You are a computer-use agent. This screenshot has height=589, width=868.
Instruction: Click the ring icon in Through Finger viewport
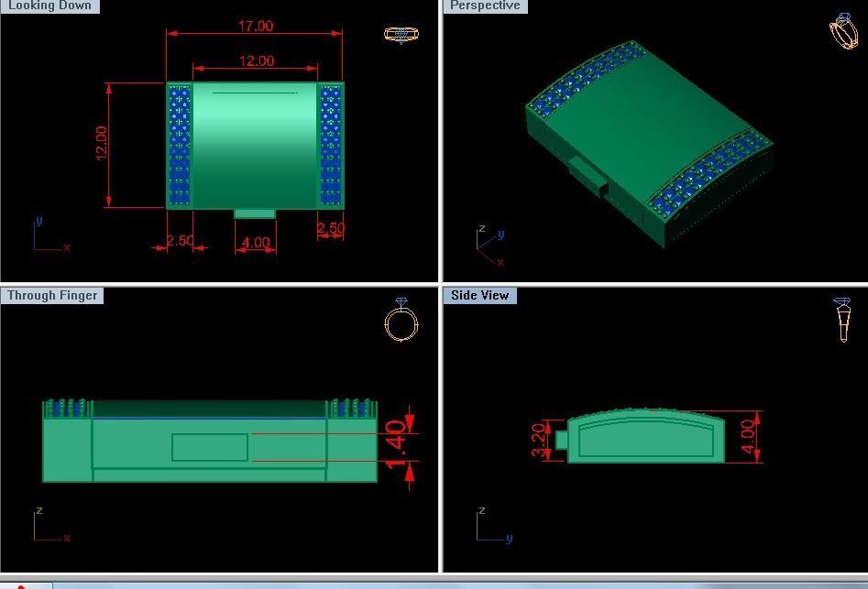[x=401, y=320]
